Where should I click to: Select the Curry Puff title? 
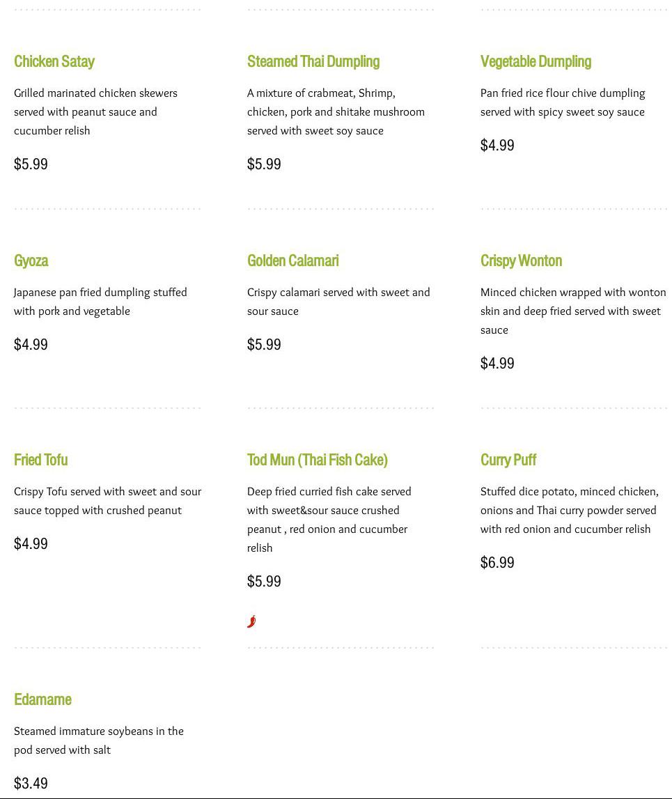[508, 460]
